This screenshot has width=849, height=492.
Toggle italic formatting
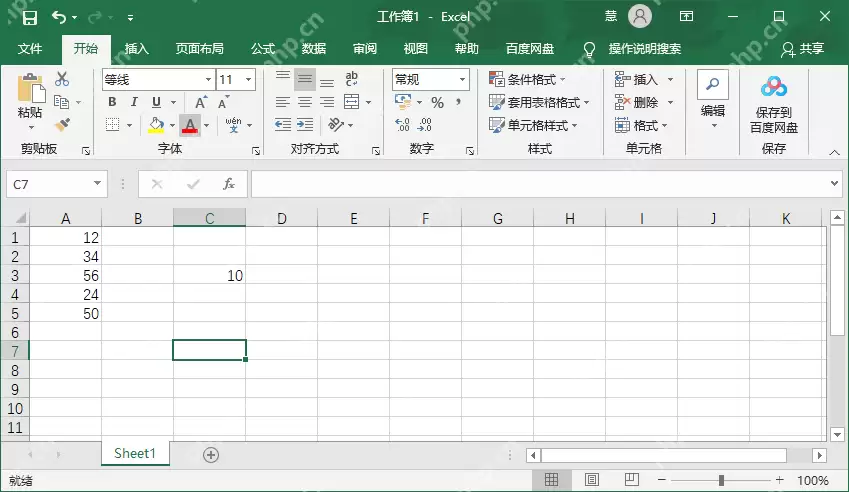[x=134, y=102]
